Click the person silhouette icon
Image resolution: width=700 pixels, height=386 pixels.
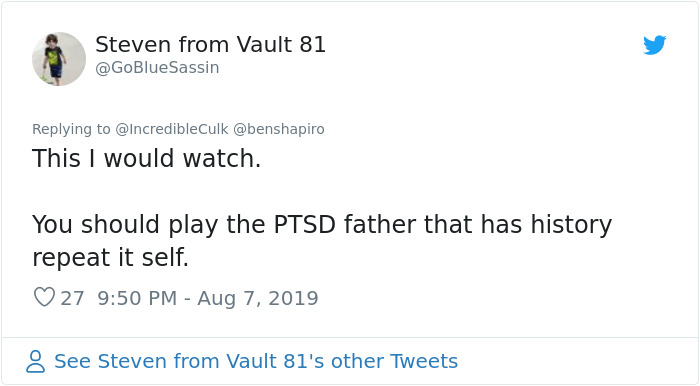click(x=35, y=361)
